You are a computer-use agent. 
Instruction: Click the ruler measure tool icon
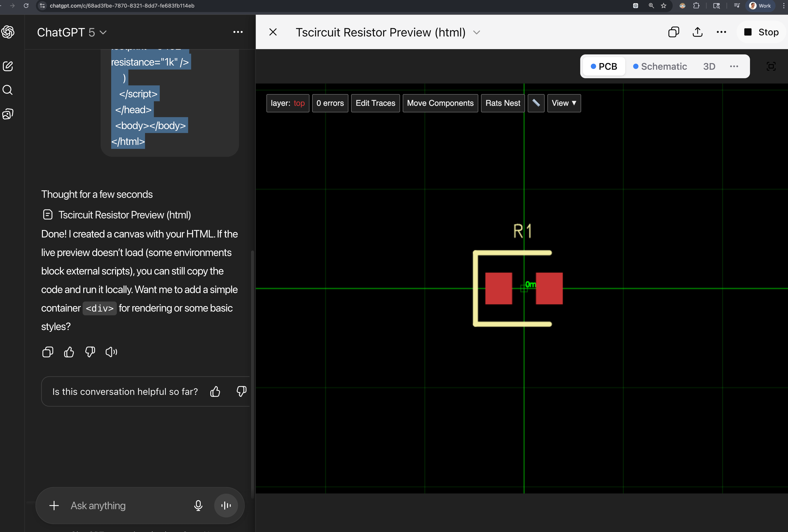536,103
